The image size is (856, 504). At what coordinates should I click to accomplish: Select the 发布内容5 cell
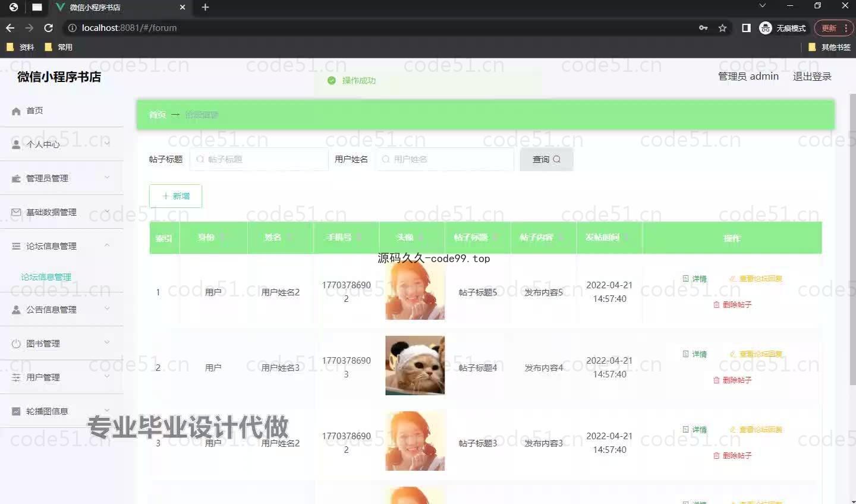pyautogui.click(x=543, y=292)
